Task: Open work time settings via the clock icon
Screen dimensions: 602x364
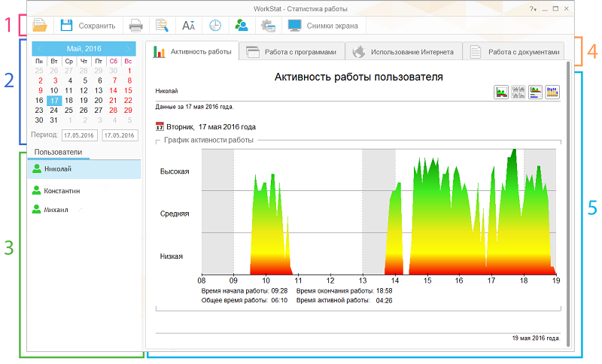Action: [x=215, y=26]
